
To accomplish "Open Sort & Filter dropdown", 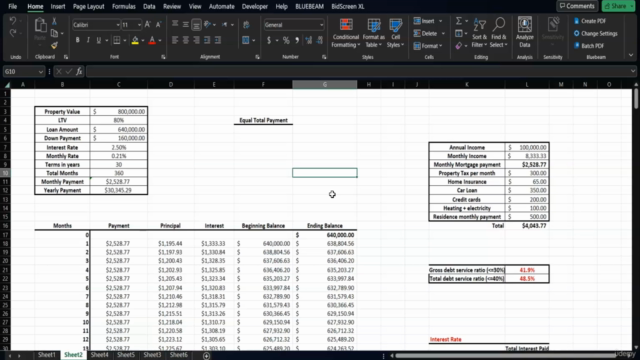I will pyautogui.click(x=479, y=33).
